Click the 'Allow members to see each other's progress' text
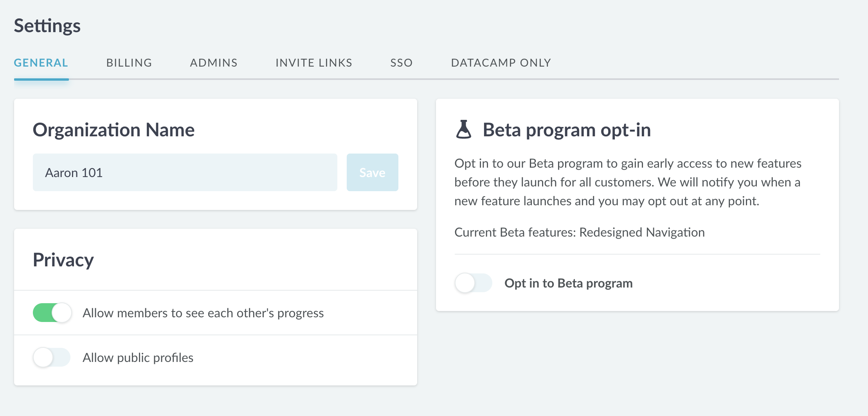The width and height of the screenshot is (868, 416). point(203,313)
